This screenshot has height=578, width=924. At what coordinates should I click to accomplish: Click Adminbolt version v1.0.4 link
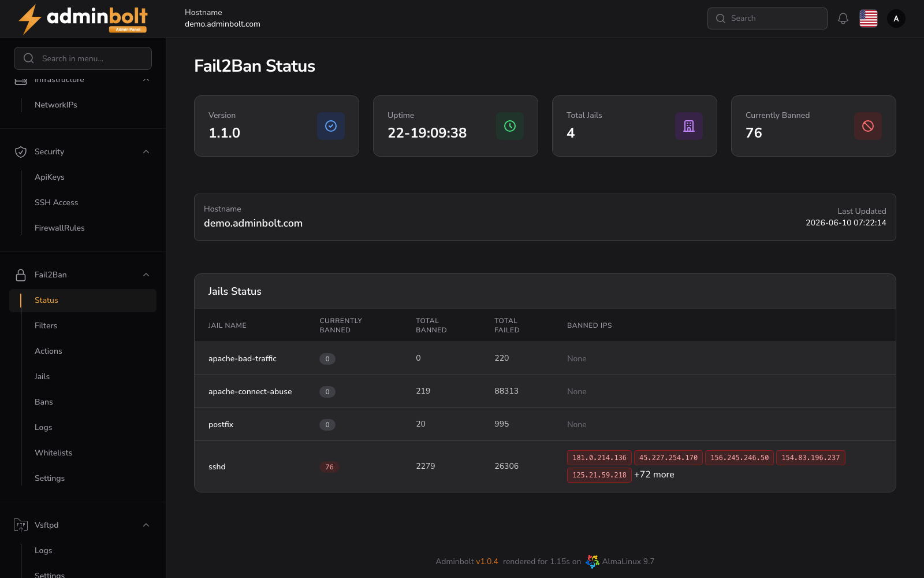pyautogui.click(x=487, y=561)
